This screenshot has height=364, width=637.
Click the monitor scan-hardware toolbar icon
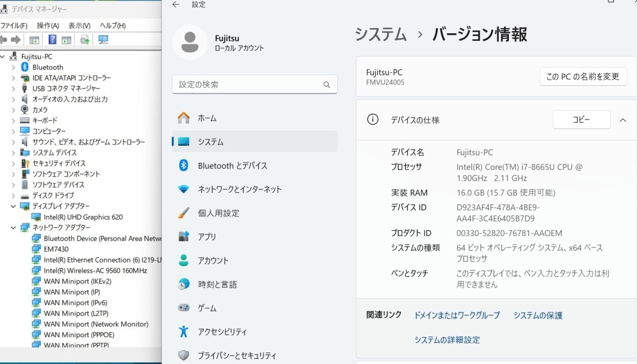click(x=103, y=40)
